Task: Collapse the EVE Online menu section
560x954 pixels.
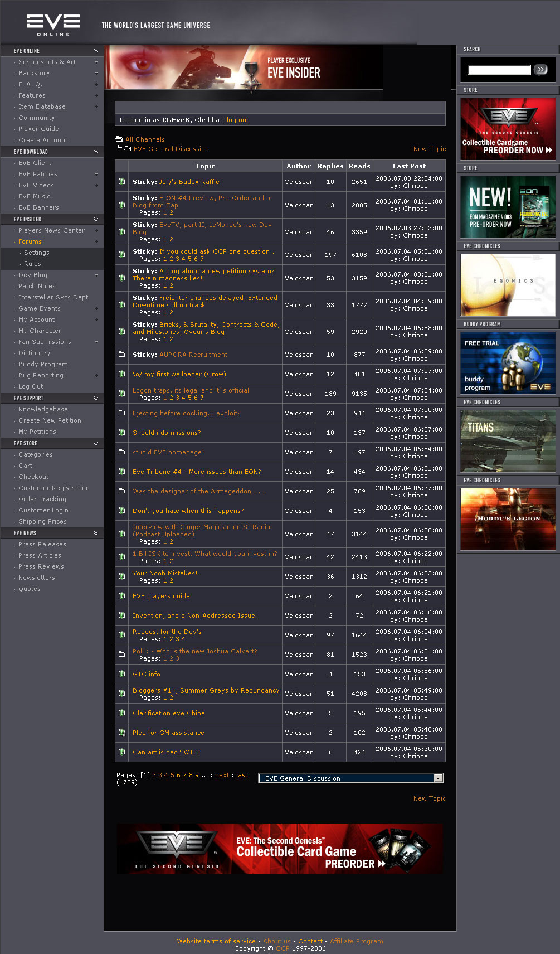Action: tap(96, 51)
